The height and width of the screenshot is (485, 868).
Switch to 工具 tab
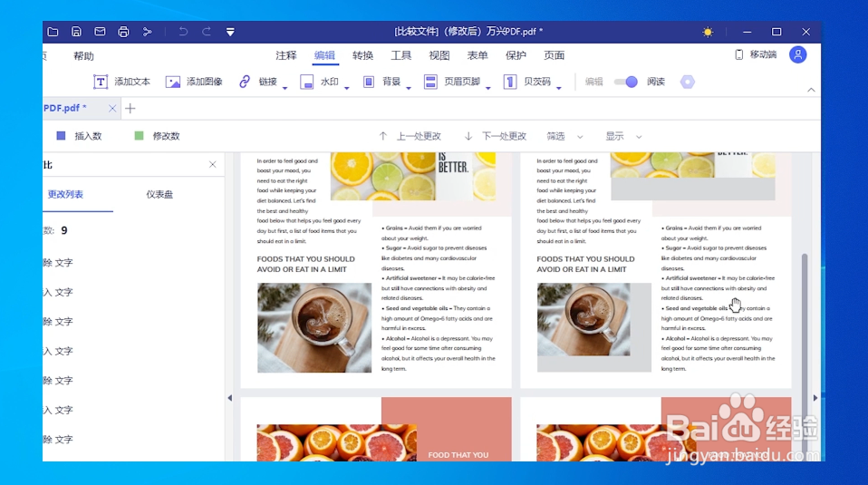400,55
